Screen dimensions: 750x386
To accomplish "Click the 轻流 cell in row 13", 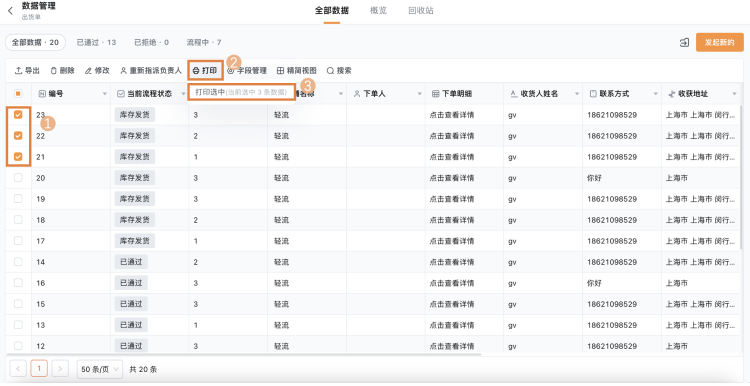I will (281, 325).
